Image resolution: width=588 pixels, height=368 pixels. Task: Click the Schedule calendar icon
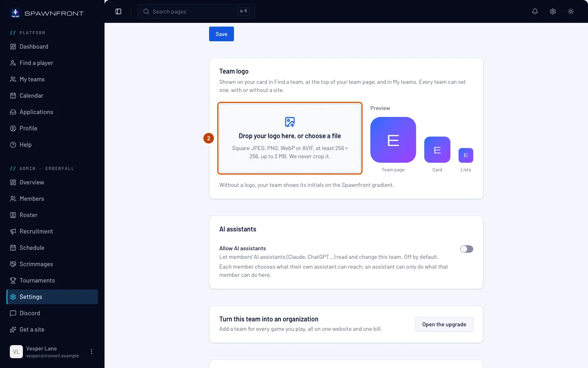[13, 248]
